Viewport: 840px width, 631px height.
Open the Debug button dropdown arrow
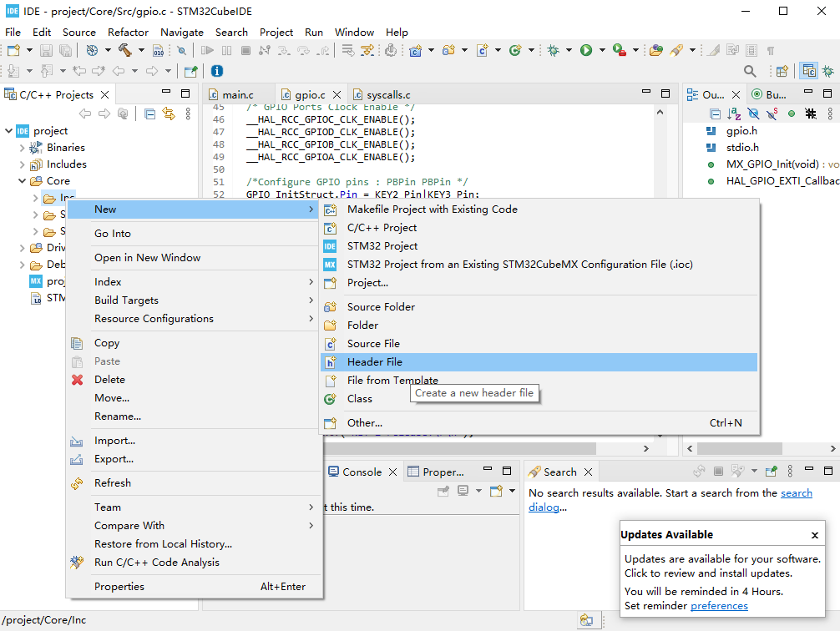click(569, 50)
